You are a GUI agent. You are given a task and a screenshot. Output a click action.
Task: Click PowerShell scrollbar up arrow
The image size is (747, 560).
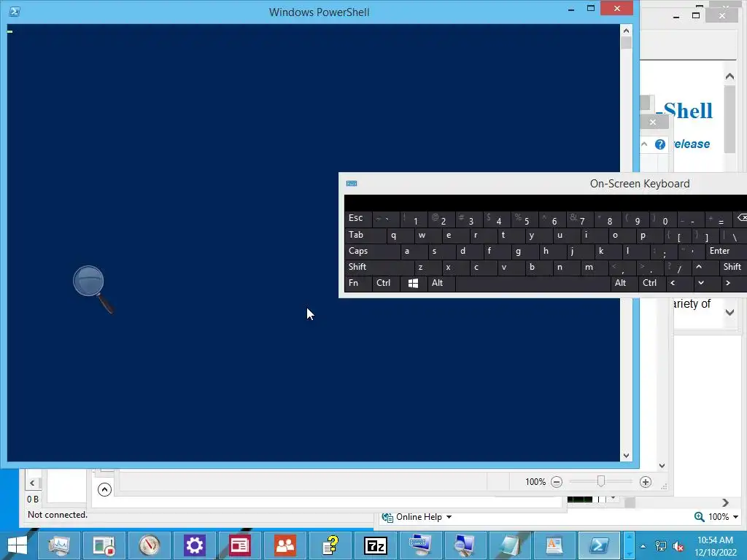pyautogui.click(x=626, y=31)
